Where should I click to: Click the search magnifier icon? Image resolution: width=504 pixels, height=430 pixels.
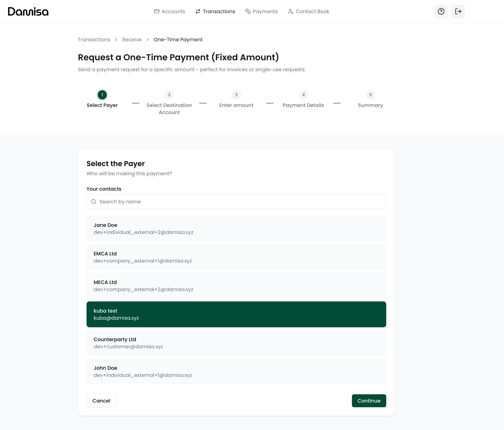click(x=94, y=202)
